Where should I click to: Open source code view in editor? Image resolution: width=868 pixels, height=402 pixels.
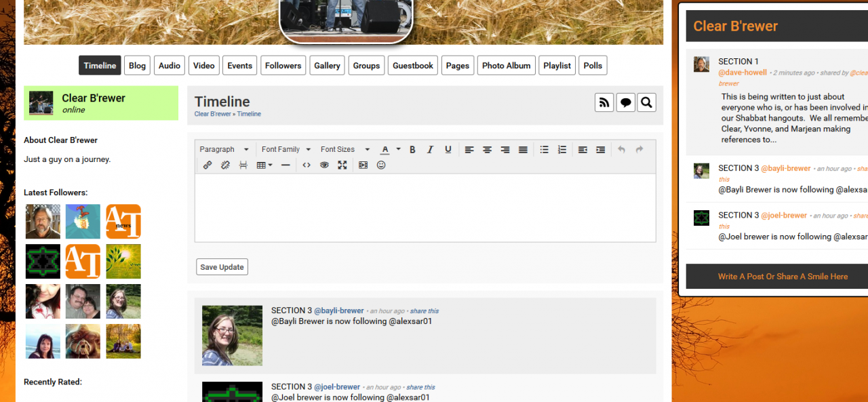tap(307, 165)
